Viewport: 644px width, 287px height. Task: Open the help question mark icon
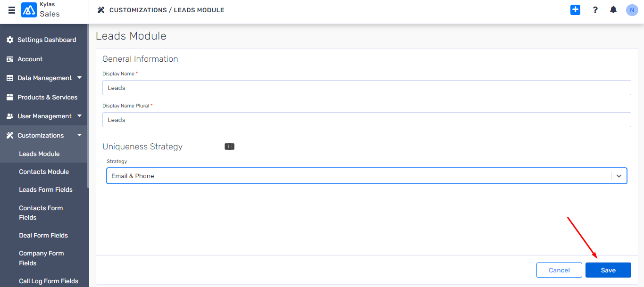[x=595, y=10]
